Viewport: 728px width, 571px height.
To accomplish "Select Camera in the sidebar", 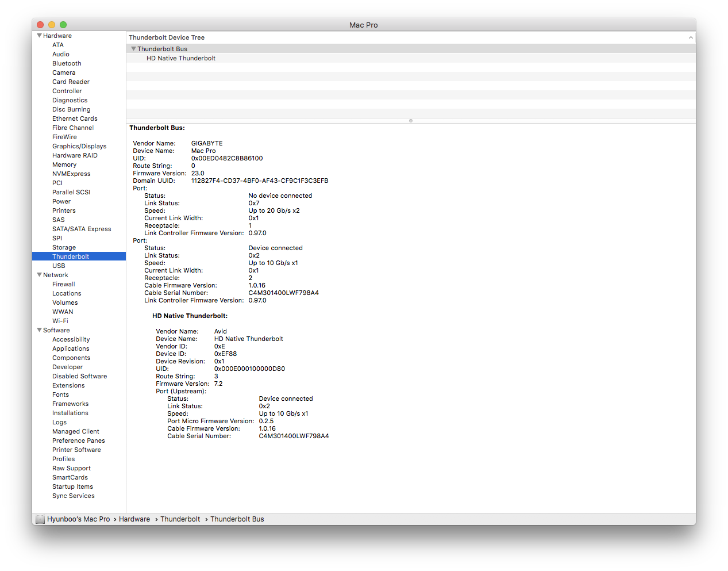I will click(64, 72).
